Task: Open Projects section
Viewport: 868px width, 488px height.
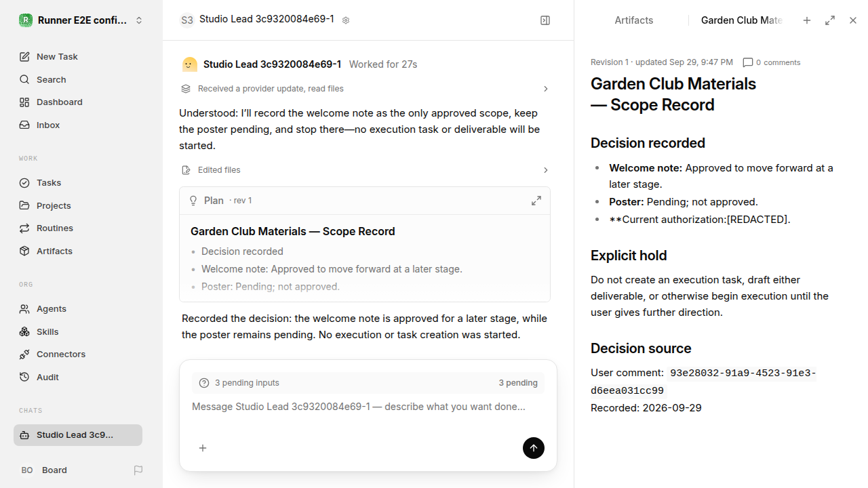Action: [81, 205]
